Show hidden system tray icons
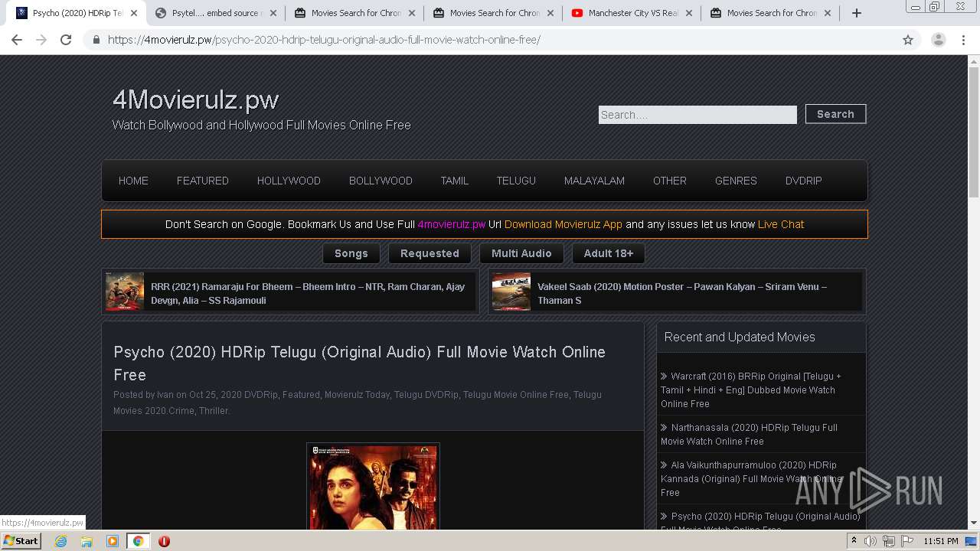This screenshot has height=551, width=980. (x=854, y=541)
